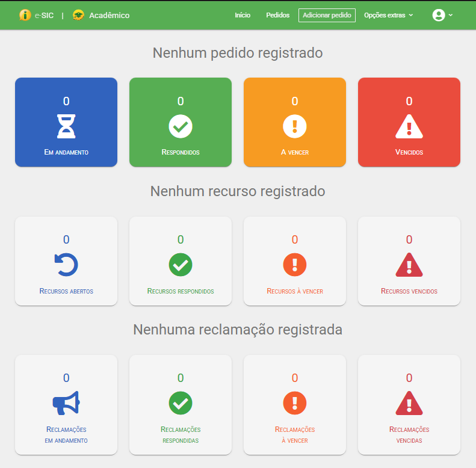Click the orange exclamation in Recursos à vencer
The width and height of the screenshot is (476, 468).
(x=295, y=265)
